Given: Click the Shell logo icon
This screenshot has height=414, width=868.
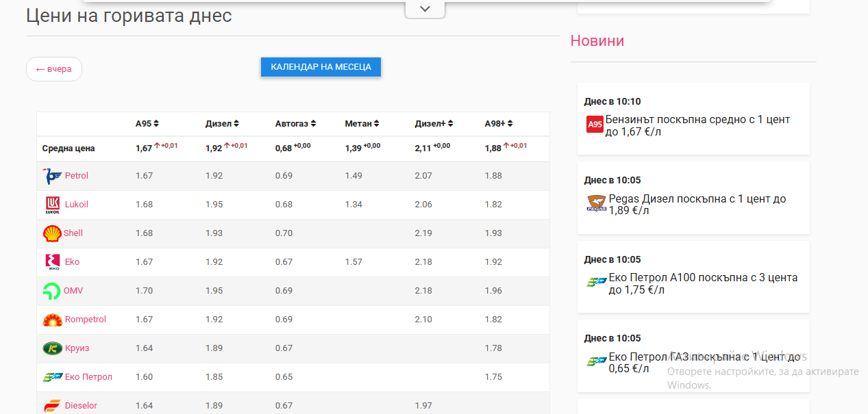Looking at the screenshot, I should (52, 233).
